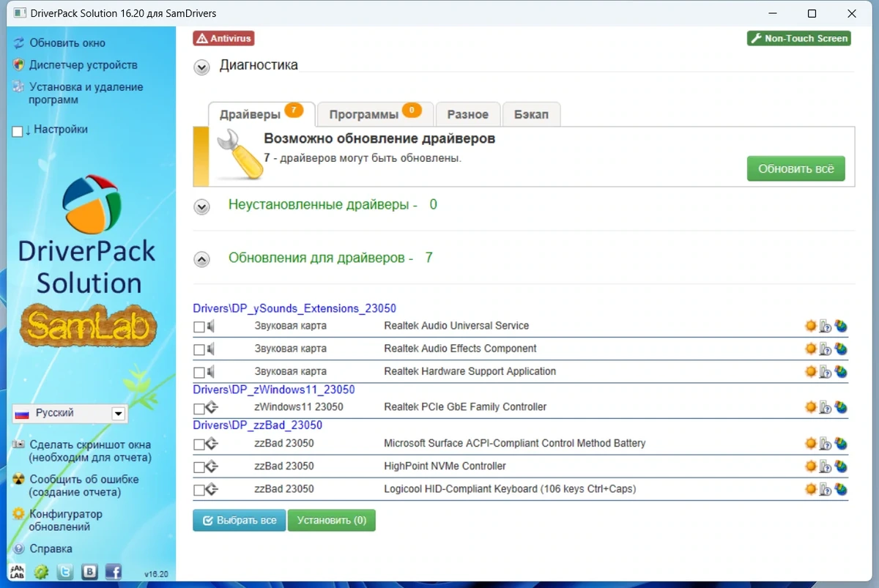Click Drivers\DP_zWindows11_23050 group heading
Image resolution: width=879 pixels, height=588 pixels.
274,390
